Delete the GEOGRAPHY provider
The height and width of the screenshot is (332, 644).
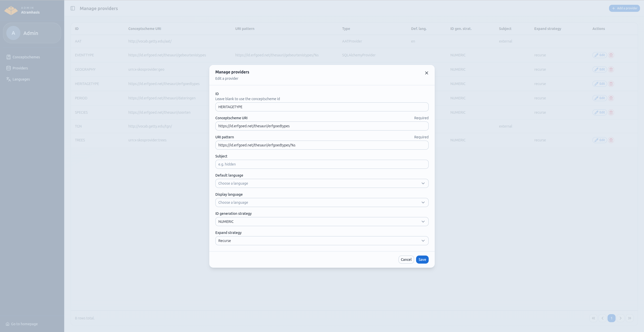tap(611, 69)
